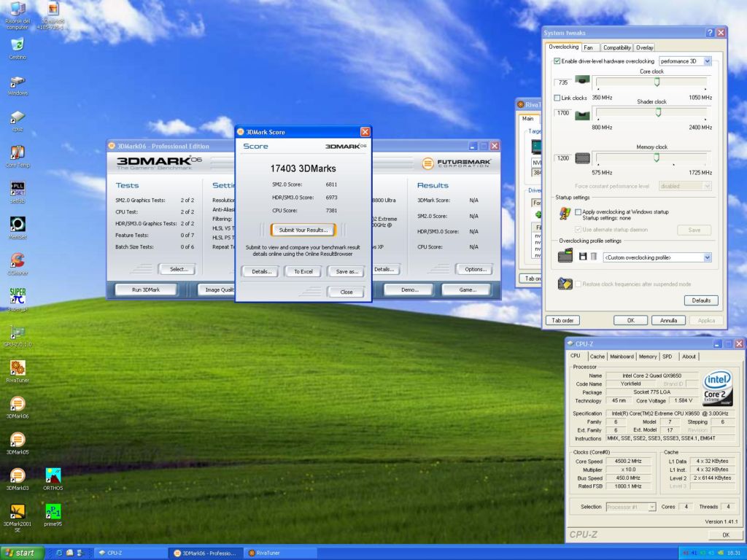
Task: Open the Mainboard tab in CPU-Z
Action: [x=622, y=356]
